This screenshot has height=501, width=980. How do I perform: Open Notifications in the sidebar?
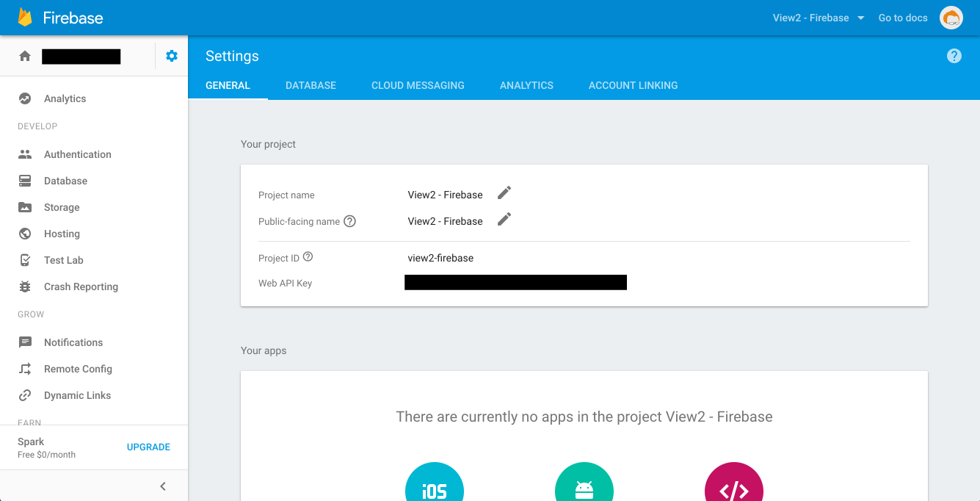coord(94,342)
